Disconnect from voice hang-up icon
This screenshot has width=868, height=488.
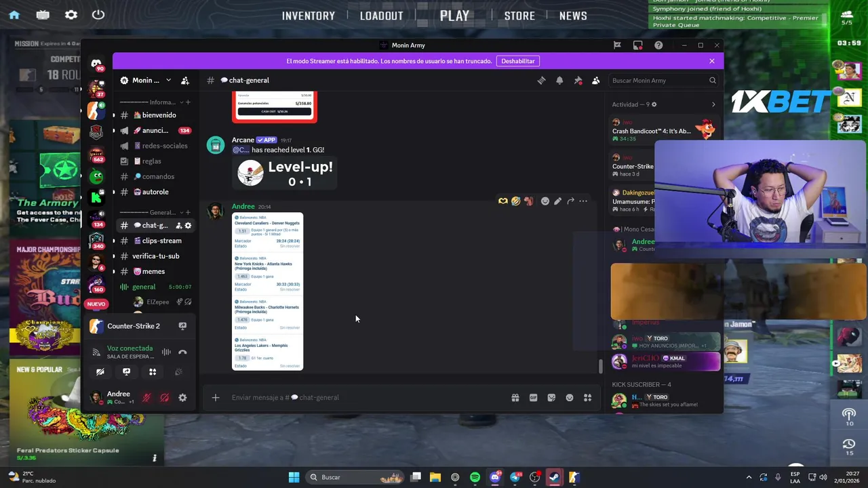tap(182, 352)
